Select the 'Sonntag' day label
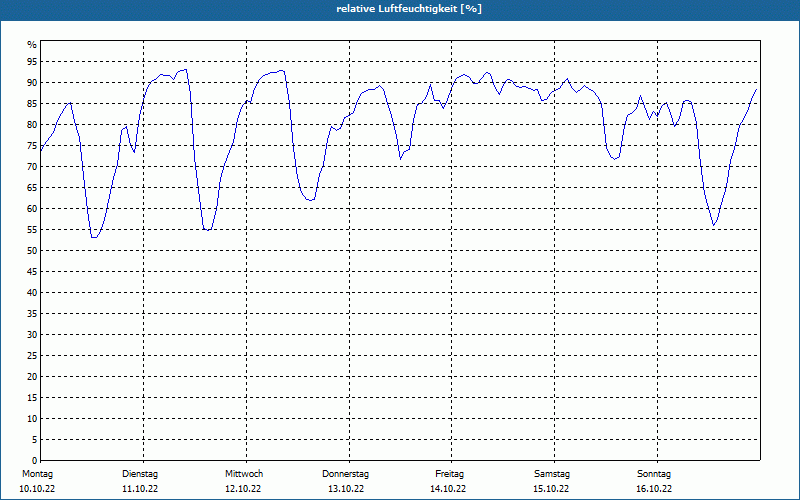800x500 pixels. point(654,474)
